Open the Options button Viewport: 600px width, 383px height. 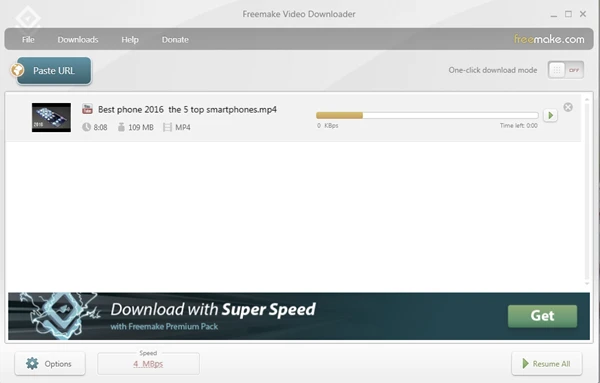[x=50, y=363]
